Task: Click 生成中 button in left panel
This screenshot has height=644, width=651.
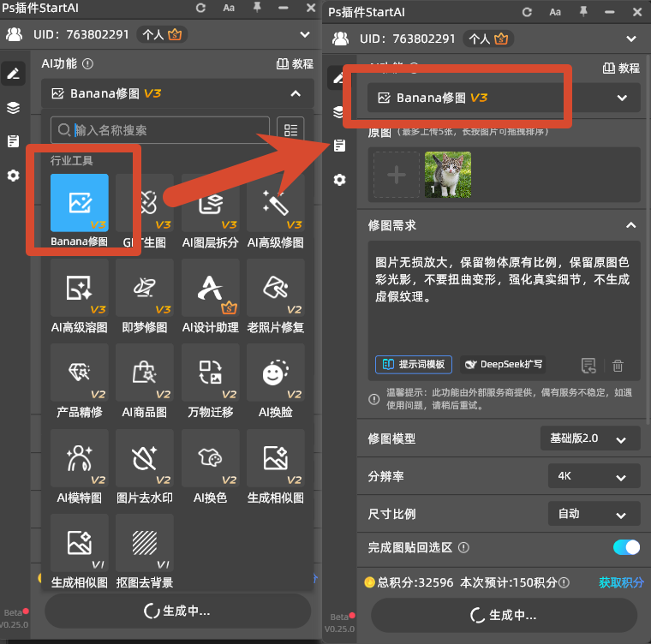Action: tap(177, 611)
